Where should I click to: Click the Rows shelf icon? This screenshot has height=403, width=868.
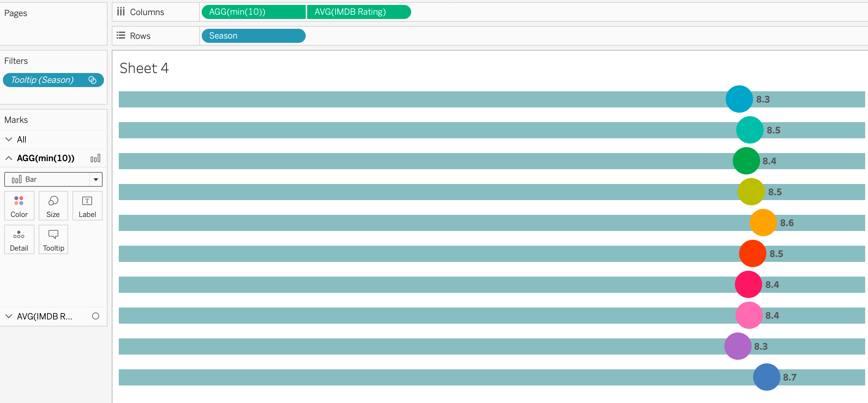[121, 35]
